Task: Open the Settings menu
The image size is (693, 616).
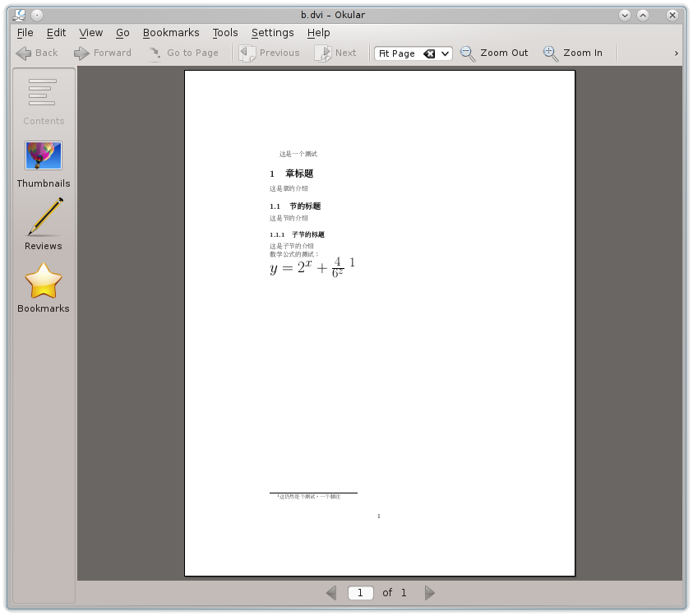Action: click(x=272, y=33)
